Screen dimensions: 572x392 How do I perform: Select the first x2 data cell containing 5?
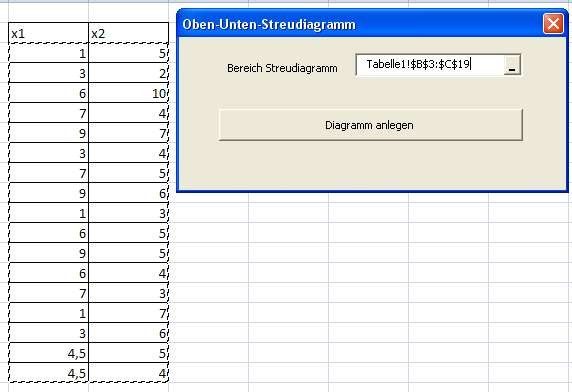point(128,53)
